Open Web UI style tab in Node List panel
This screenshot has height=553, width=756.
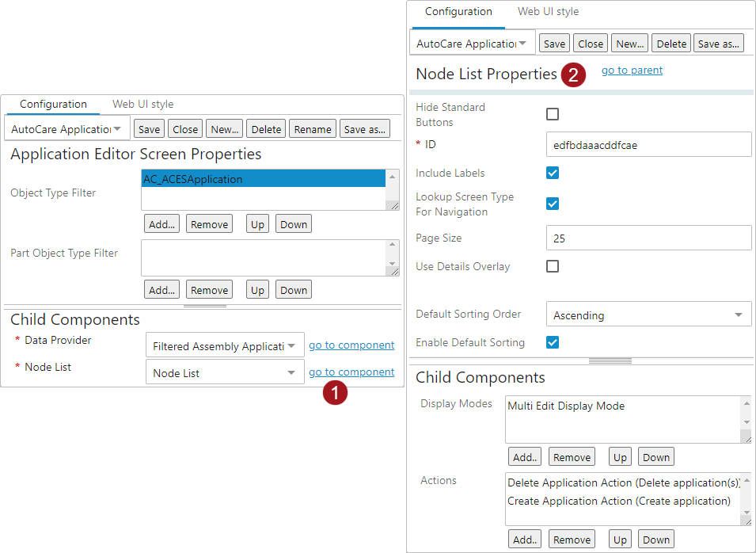548,12
